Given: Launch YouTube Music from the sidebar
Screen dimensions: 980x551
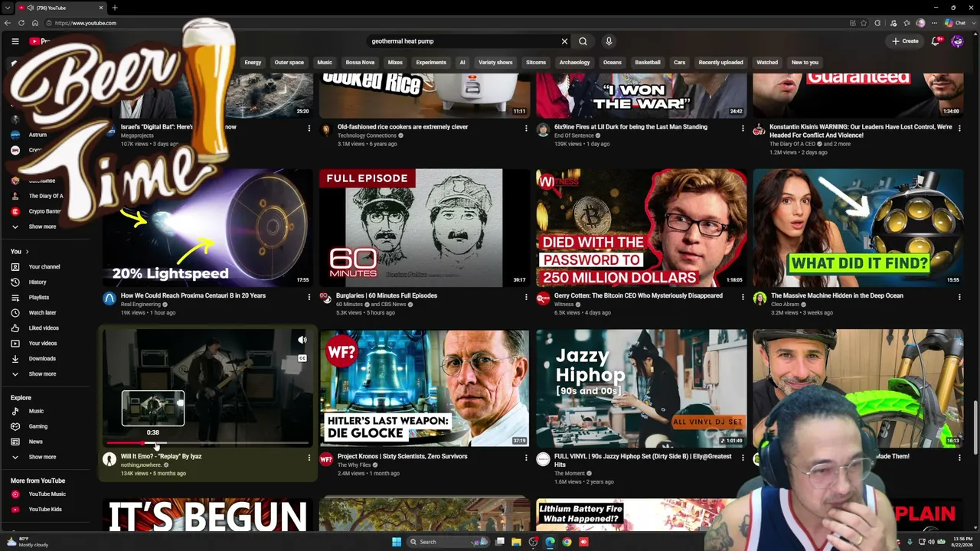Looking at the screenshot, I should point(47,494).
